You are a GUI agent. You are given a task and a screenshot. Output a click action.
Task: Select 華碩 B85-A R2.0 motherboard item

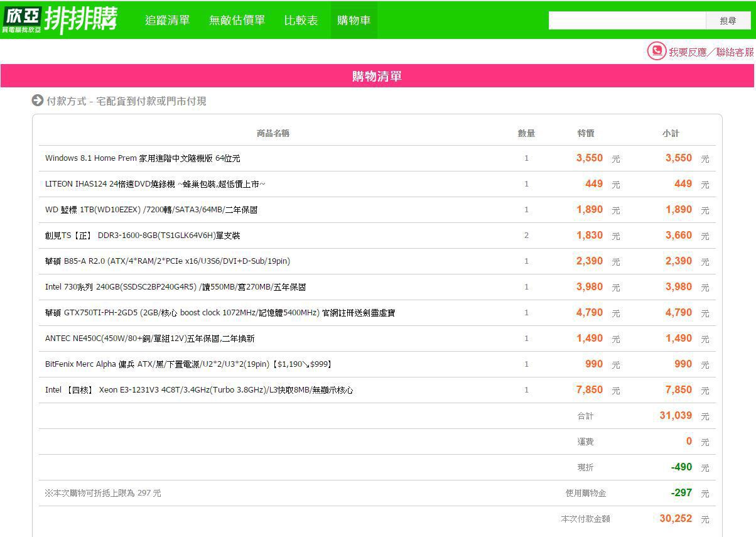(x=168, y=261)
